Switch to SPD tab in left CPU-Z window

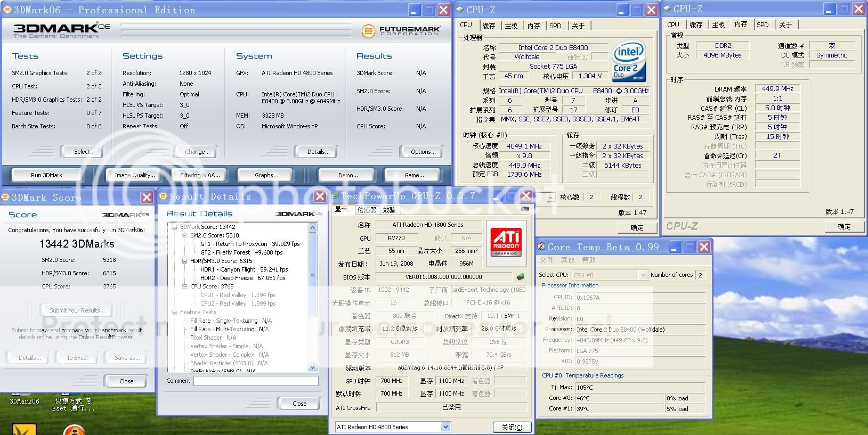(x=555, y=26)
